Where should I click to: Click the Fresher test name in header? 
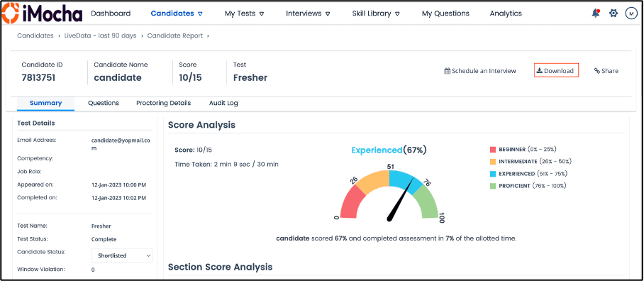(250, 77)
